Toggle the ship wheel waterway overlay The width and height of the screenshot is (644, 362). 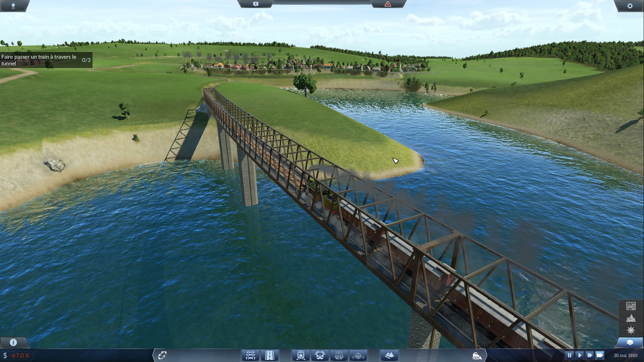click(x=631, y=330)
